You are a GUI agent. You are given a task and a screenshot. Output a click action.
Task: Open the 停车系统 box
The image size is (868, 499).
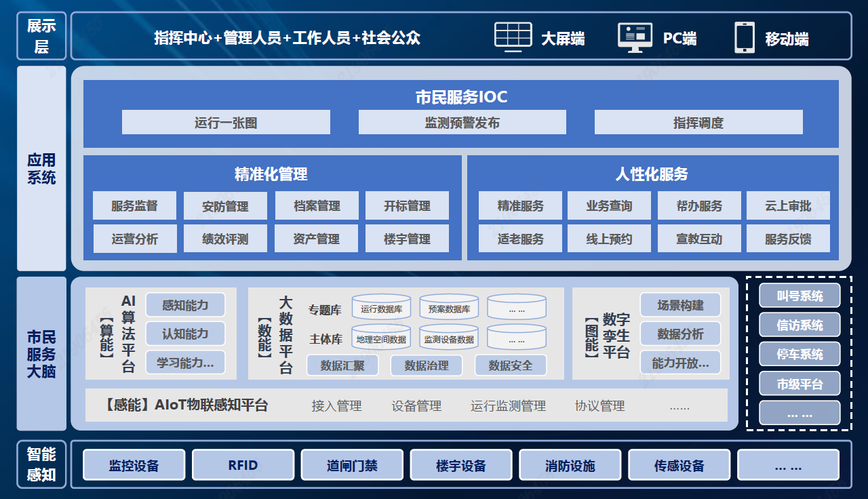coord(800,355)
